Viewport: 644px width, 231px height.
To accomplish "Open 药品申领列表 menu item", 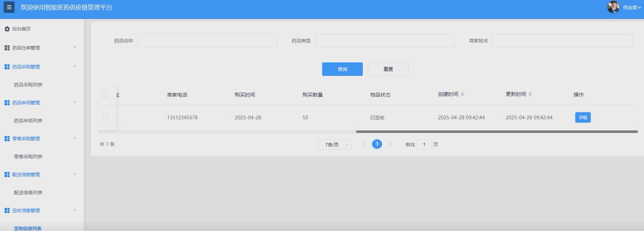I will [x=28, y=121].
